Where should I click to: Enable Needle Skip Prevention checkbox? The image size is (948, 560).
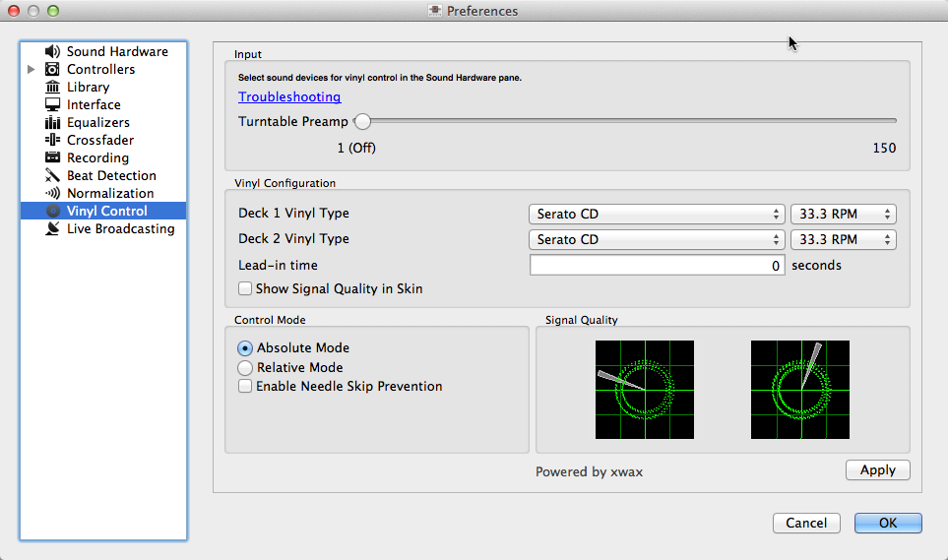[245, 387]
